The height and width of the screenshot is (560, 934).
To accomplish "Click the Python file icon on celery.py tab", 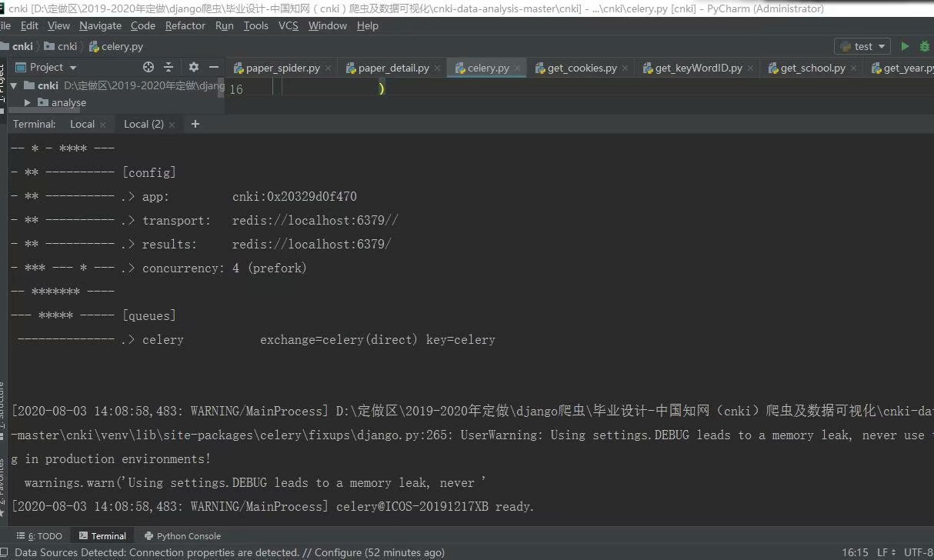I will 462,68.
